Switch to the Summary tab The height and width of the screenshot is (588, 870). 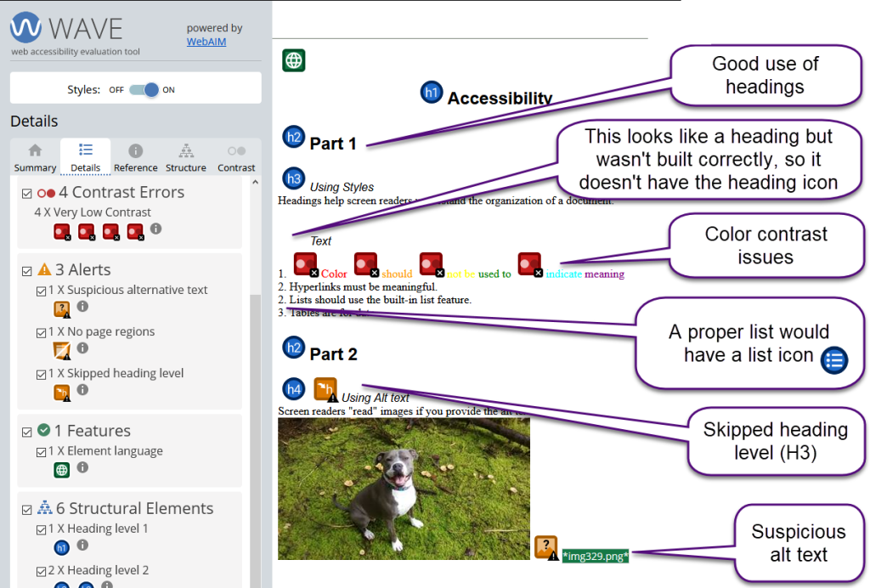pos(34,155)
